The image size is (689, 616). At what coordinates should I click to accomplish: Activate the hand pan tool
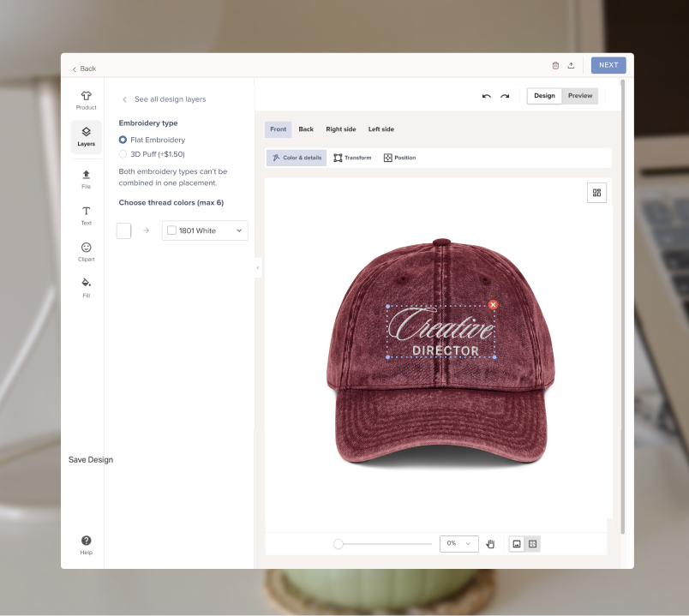[x=490, y=544]
